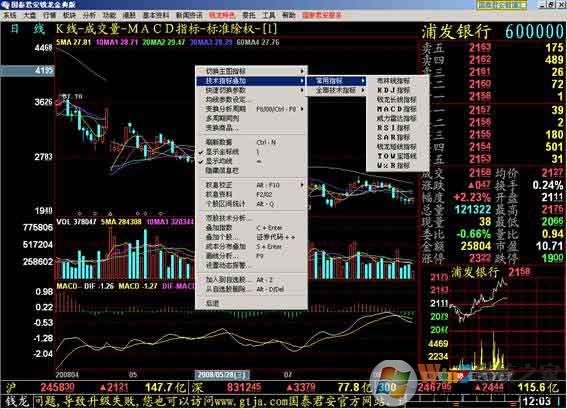Click red 国泰君安服务 menu link
This screenshot has height=409, width=567.
click(322, 16)
